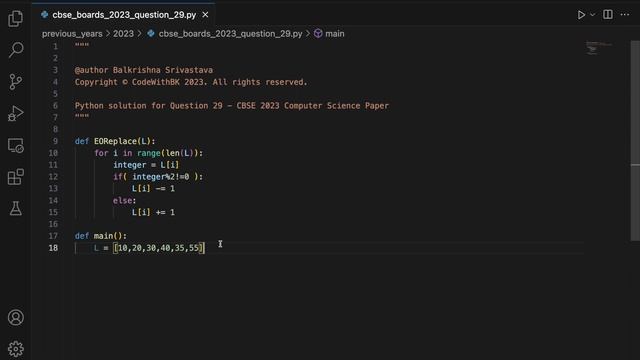The height and width of the screenshot is (360, 640).
Task: Click the 'L[i] += 1' line
Action: [x=153, y=212]
